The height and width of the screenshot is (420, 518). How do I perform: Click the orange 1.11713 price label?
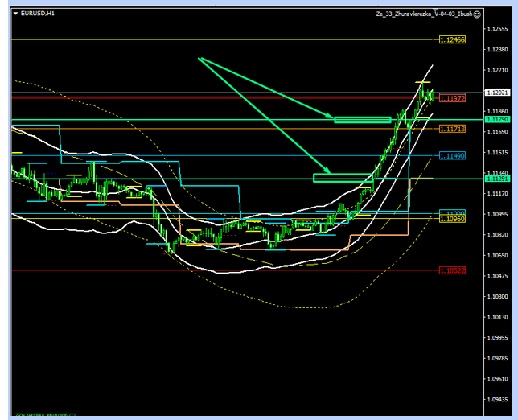click(x=453, y=129)
